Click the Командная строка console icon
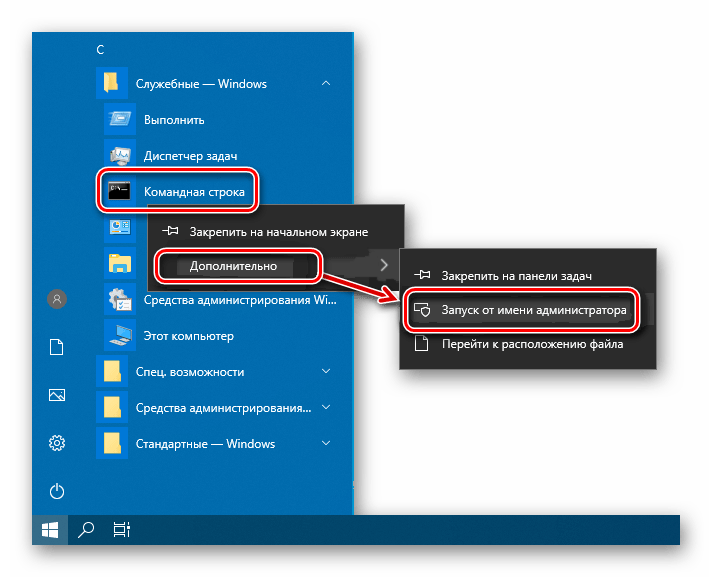712x577 pixels. tap(120, 191)
